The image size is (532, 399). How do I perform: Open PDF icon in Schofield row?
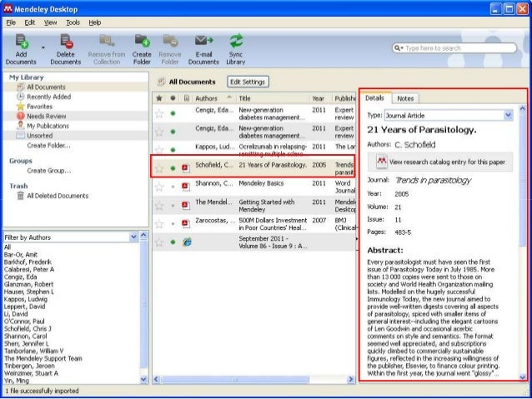(186, 167)
